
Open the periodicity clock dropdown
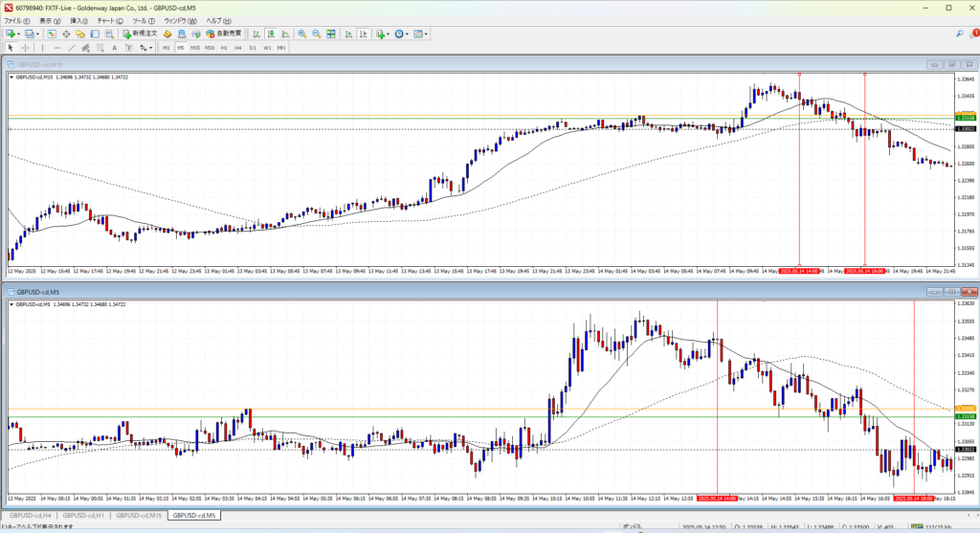(x=406, y=33)
